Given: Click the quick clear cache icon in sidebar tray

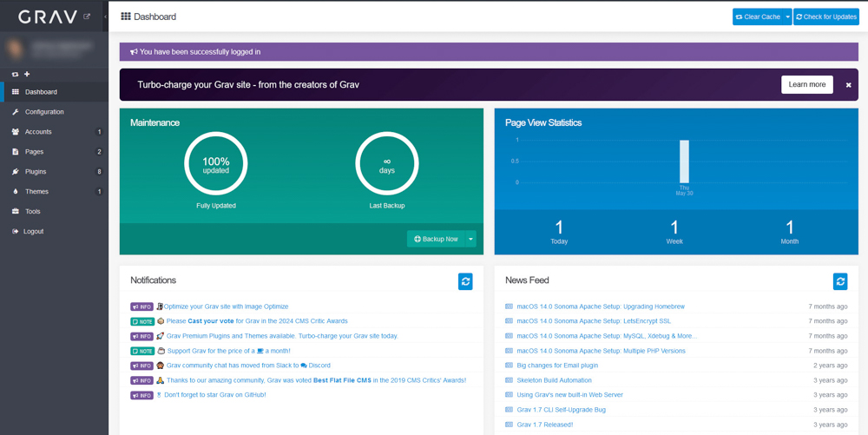Looking at the screenshot, I should click(x=16, y=74).
